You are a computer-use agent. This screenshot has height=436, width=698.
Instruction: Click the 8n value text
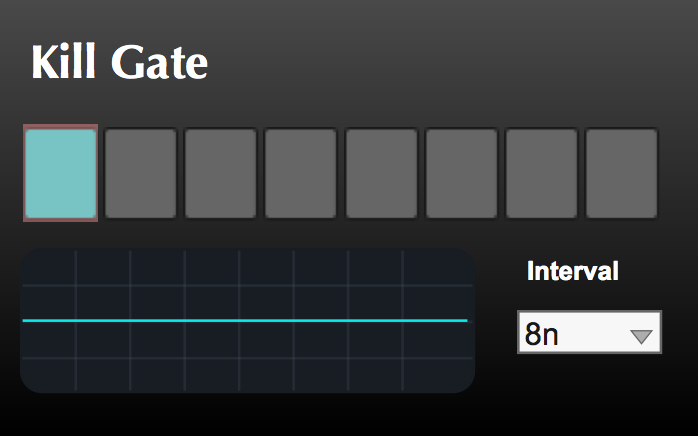pyautogui.click(x=541, y=334)
